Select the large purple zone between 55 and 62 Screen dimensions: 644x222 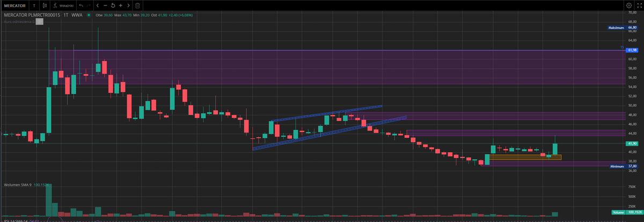pyautogui.click(x=337, y=67)
